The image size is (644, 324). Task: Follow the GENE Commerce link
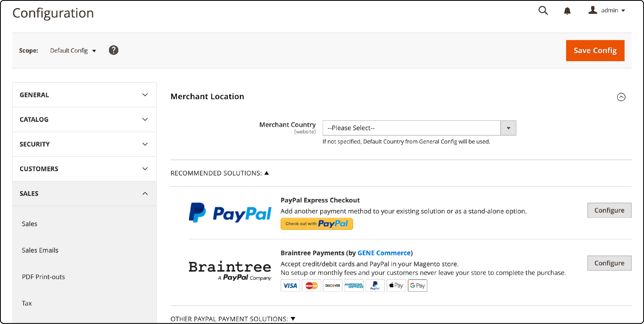[x=384, y=253]
